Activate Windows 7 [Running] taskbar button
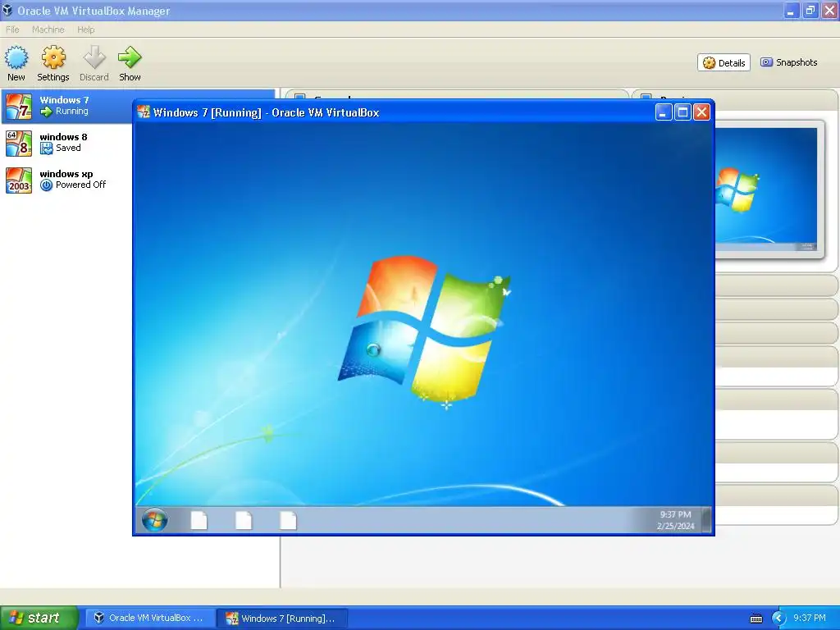 click(x=282, y=618)
